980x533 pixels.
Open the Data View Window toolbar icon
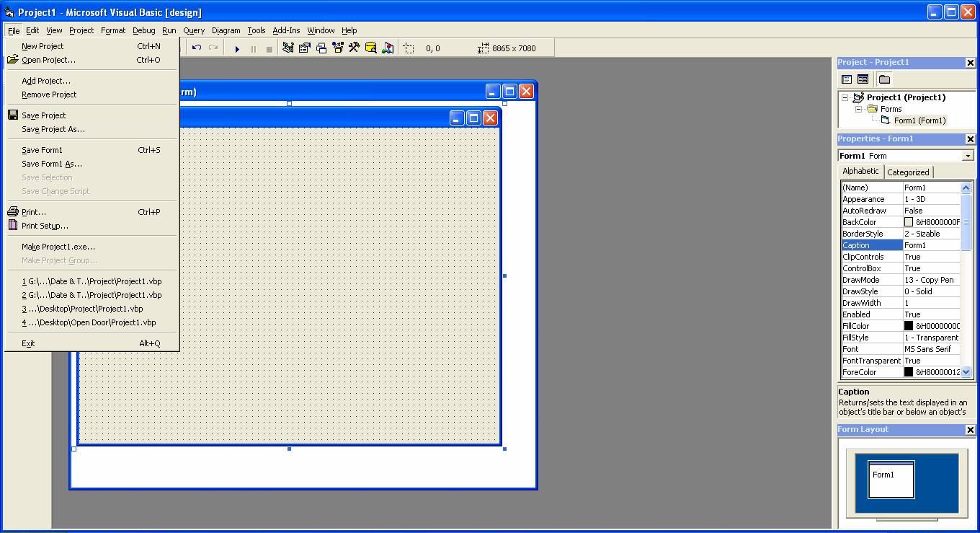(x=371, y=48)
